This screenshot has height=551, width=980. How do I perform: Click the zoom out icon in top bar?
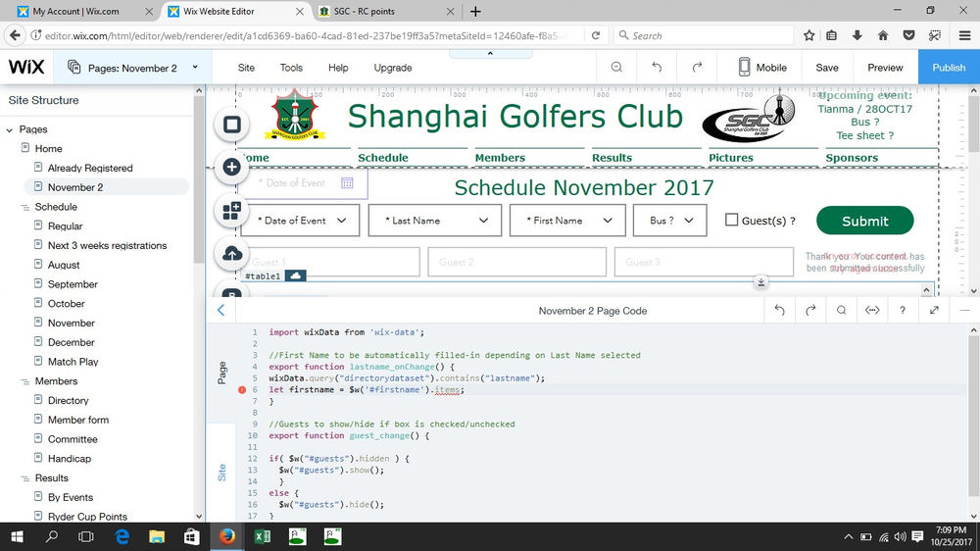point(616,67)
